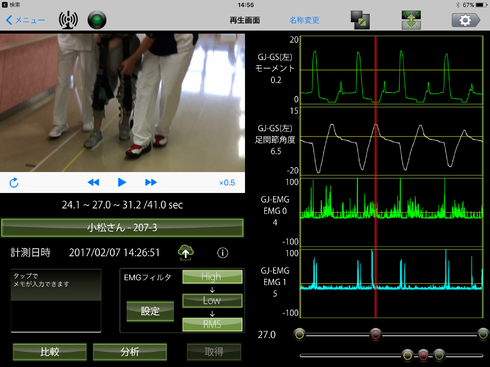Tap the overlapping squares overlay icon

coord(360,20)
